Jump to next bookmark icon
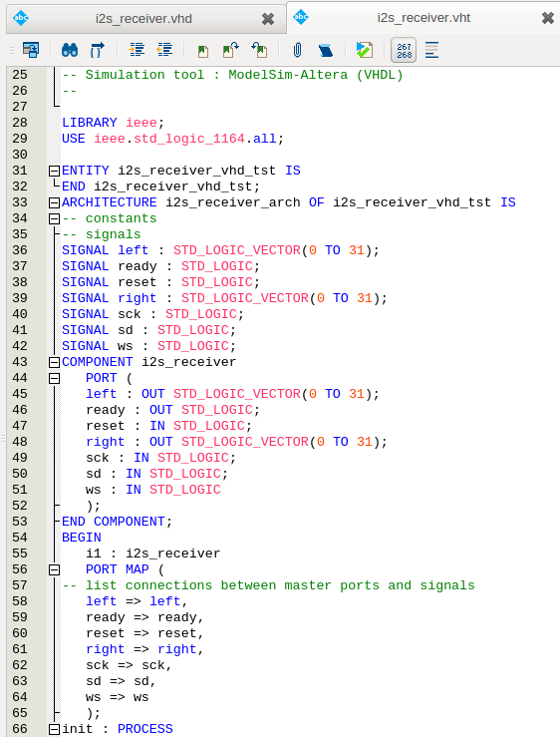560x737 pixels. (230, 50)
